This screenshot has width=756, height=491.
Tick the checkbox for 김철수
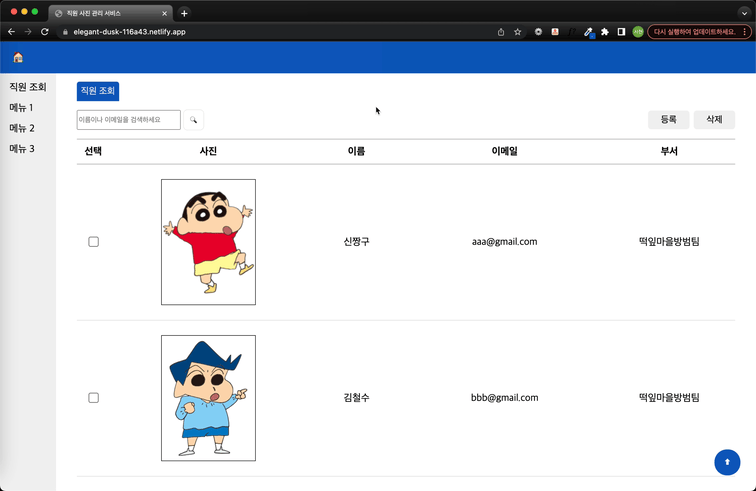pyautogui.click(x=94, y=398)
